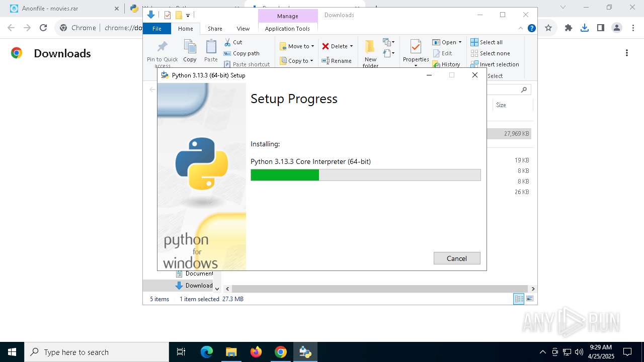Open Microsoft Edge from taskbar
This screenshot has width=644, height=362.
tap(207, 352)
